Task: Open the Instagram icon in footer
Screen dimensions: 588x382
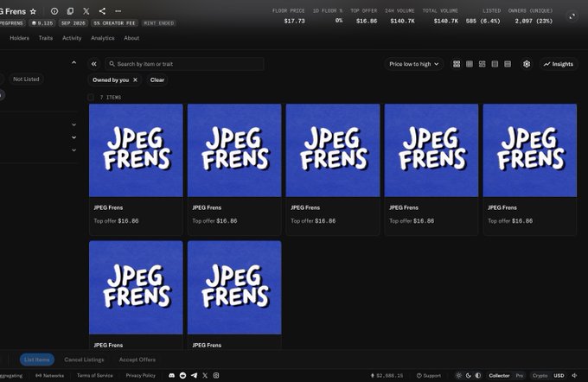Action: [216, 375]
